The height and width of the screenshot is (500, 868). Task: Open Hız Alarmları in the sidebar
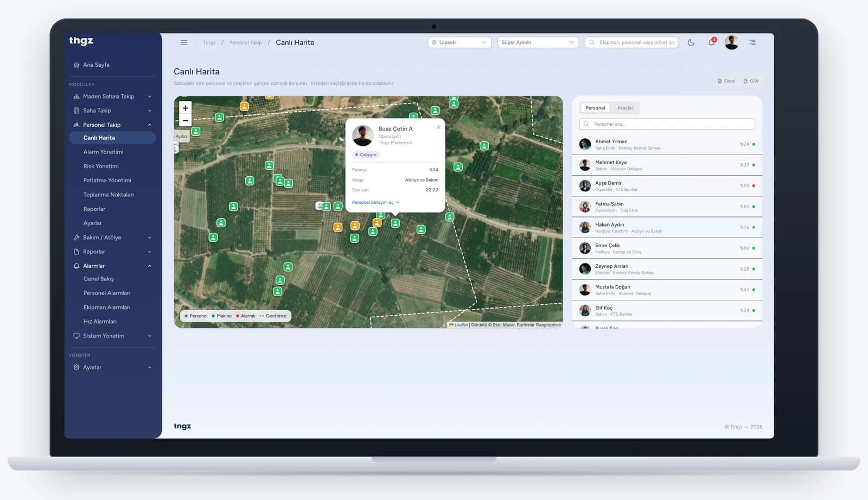pyautogui.click(x=100, y=322)
